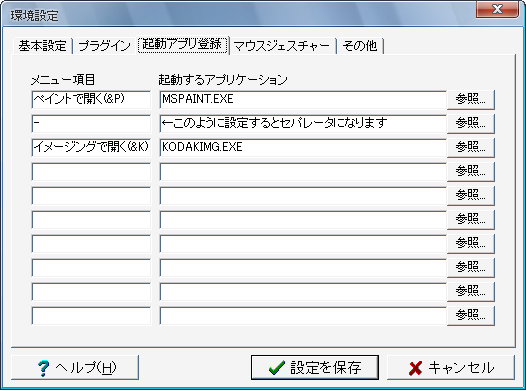Switch to the 基本設定 tab
The height and width of the screenshot is (390, 526).
(x=42, y=46)
